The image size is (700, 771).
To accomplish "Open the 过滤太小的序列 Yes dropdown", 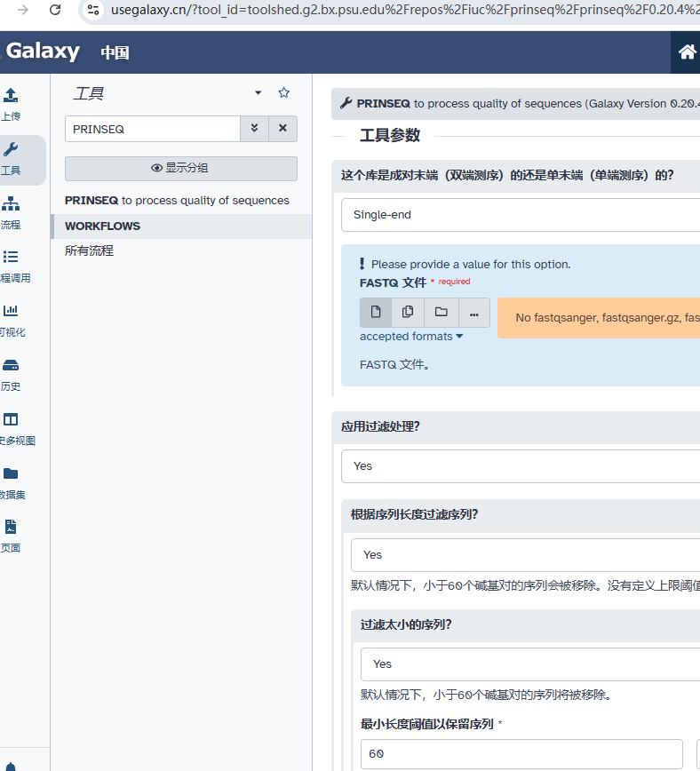I will (530, 664).
